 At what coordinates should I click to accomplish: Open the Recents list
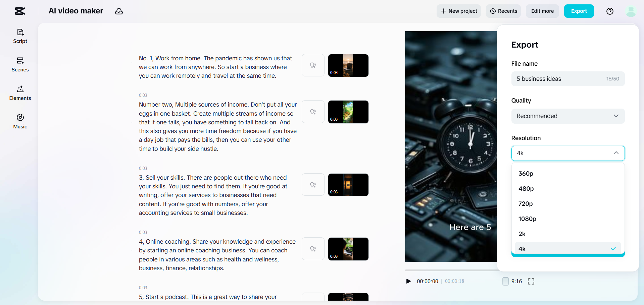click(503, 11)
